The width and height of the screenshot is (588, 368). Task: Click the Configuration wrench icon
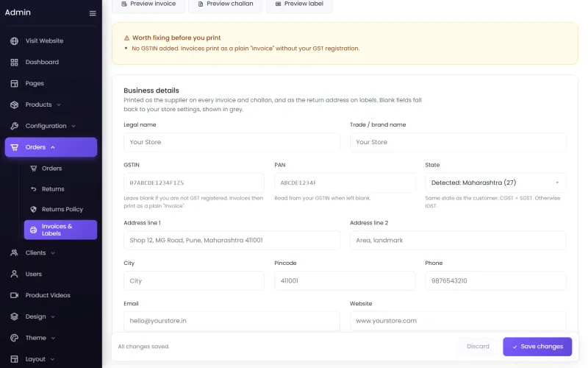click(x=14, y=126)
